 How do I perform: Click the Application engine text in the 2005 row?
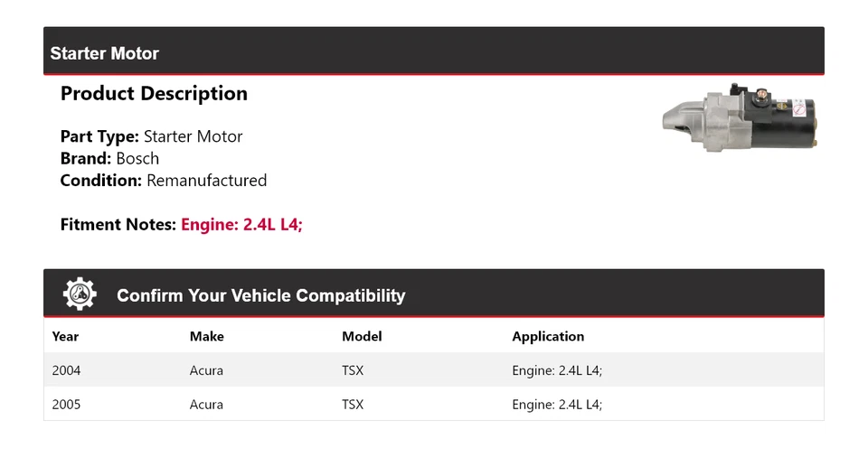coord(557,405)
